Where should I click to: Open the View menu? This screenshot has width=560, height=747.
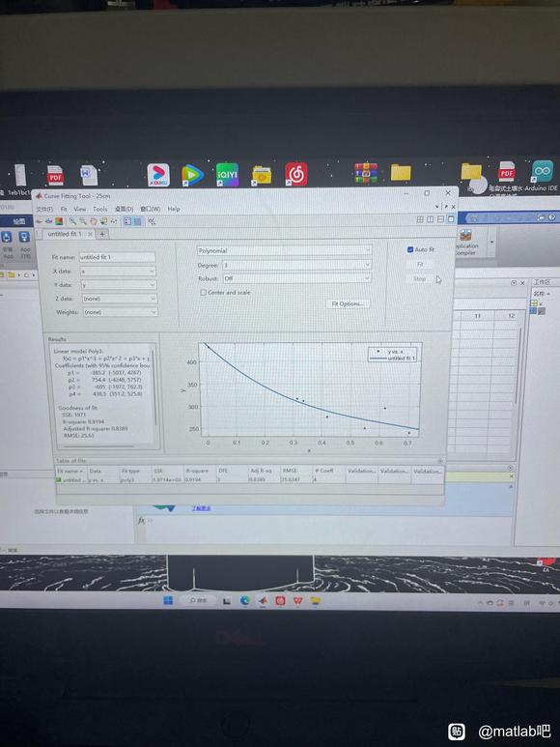pos(79,209)
